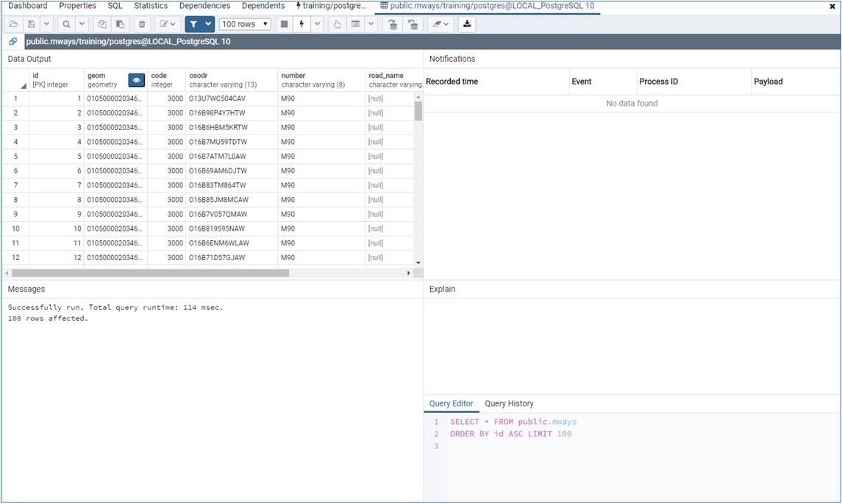Open the Dependents tab

[263, 6]
